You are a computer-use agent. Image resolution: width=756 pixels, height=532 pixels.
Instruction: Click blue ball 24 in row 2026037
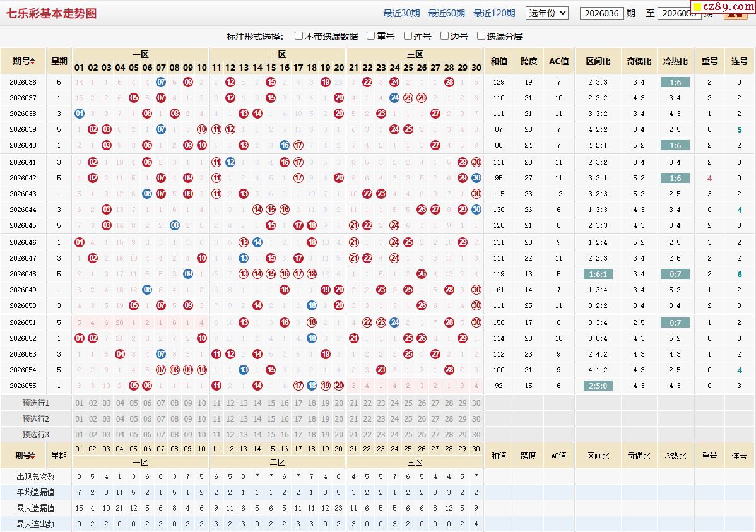point(394,98)
